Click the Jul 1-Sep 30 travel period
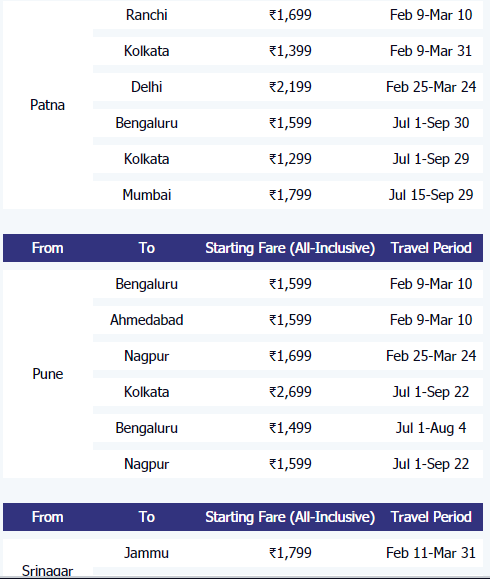Viewport: 490px width, 579px height. (431, 123)
